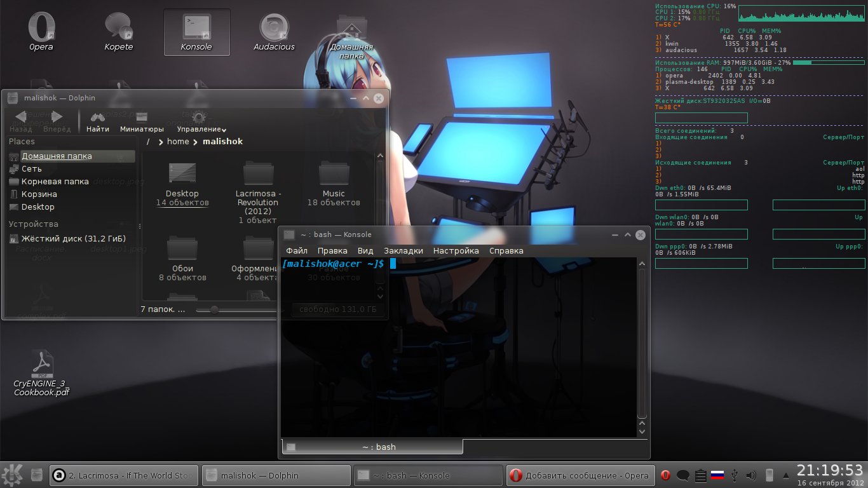868x488 pixels.
Task: Open Закладки menu in Konsole
Action: pyautogui.click(x=403, y=250)
